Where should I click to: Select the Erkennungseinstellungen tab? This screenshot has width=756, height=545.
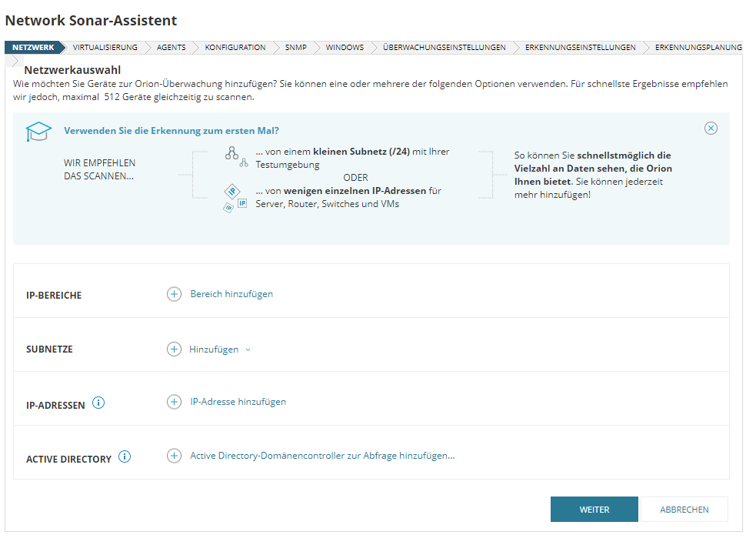click(x=580, y=48)
